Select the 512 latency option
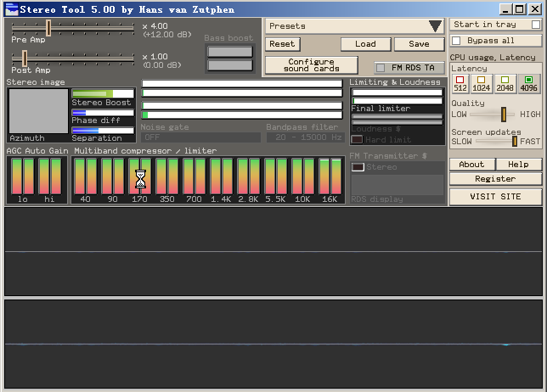 (x=460, y=83)
